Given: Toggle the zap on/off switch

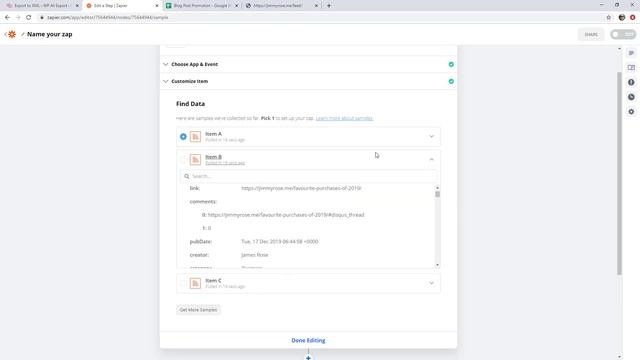Looking at the screenshot, I should pyautogui.click(x=623, y=34).
